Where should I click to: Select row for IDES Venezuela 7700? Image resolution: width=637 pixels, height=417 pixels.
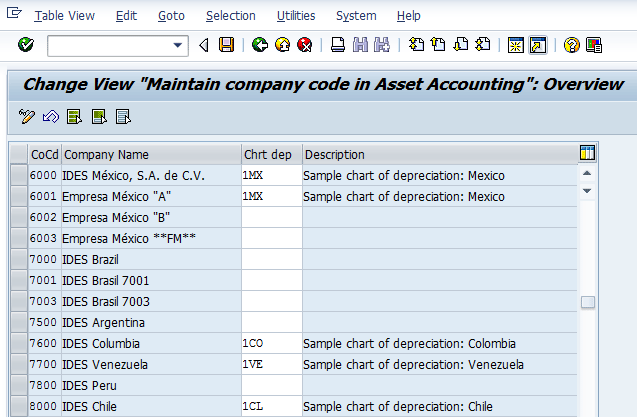click(x=18, y=364)
